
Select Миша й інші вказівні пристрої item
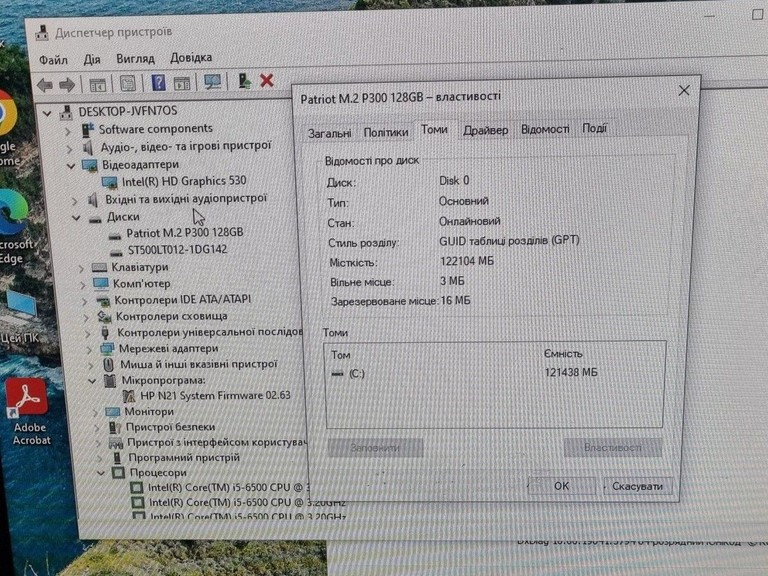coord(198,364)
